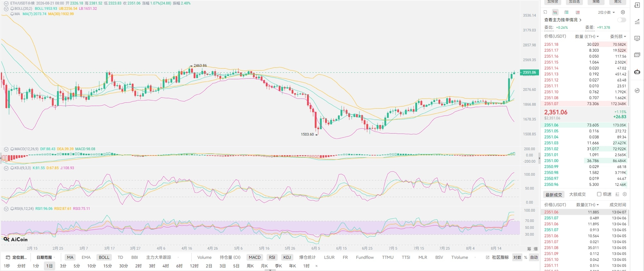The width and height of the screenshot is (644, 271).
Task: Toggle the KDJ sub-indicator
Action: pyautogui.click(x=287, y=257)
